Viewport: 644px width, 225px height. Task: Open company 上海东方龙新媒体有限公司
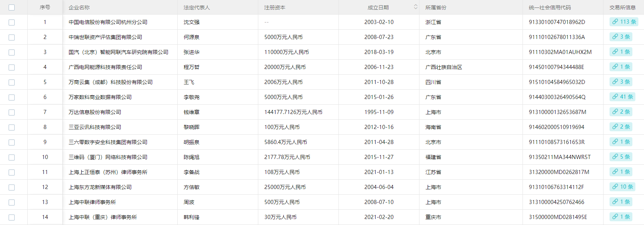pyautogui.click(x=100, y=187)
